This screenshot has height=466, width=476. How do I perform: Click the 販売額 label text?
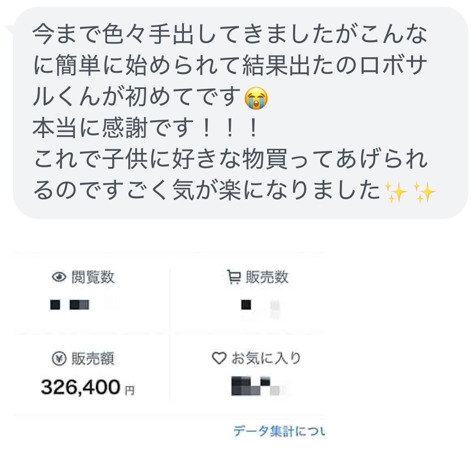(93, 359)
